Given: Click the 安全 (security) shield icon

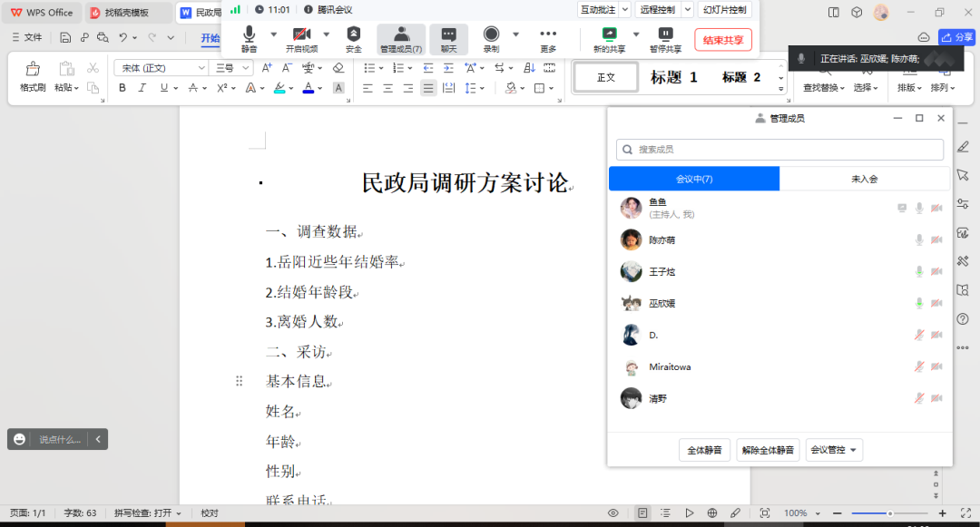Looking at the screenshot, I should [354, 34].
